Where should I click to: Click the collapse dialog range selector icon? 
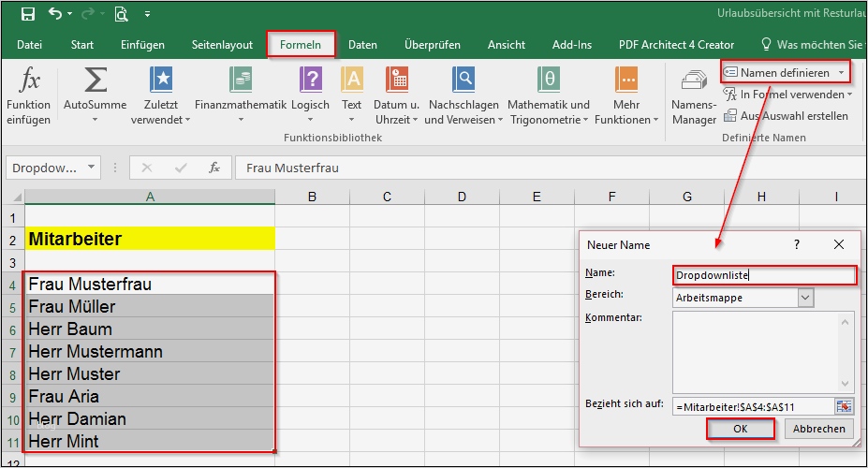[844, 406]
